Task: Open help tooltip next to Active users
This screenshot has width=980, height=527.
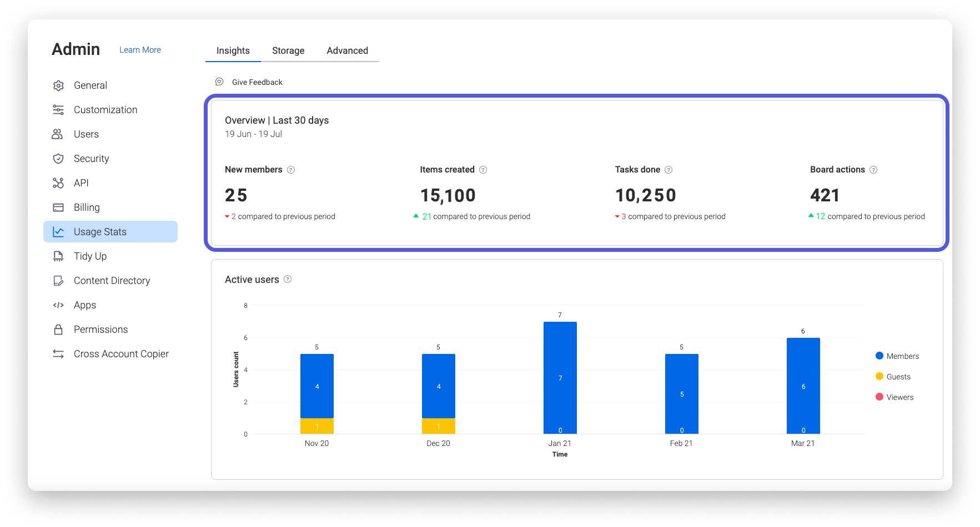Action: pos(288,279)
